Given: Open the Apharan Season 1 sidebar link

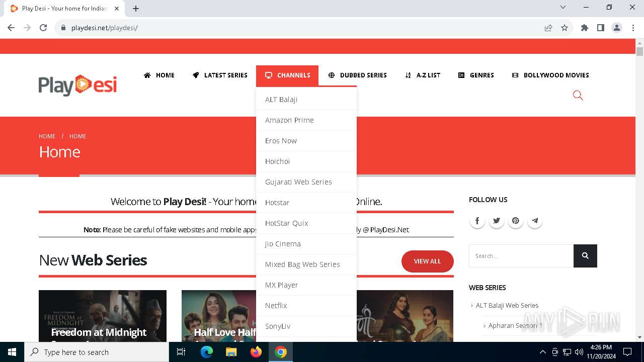Looking at the screenshot, I should pyautogui.click(x=515, y=325).
